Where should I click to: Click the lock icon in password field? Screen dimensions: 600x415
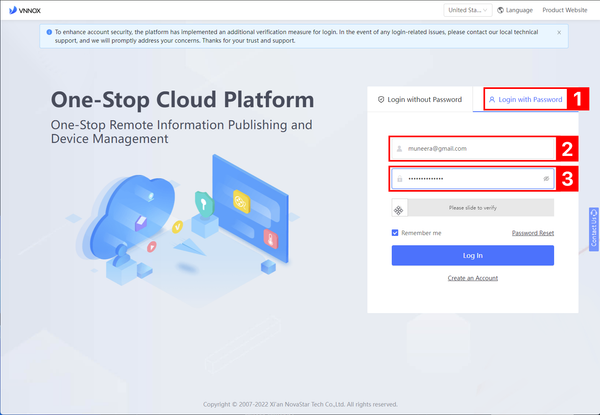pos(400,178)
